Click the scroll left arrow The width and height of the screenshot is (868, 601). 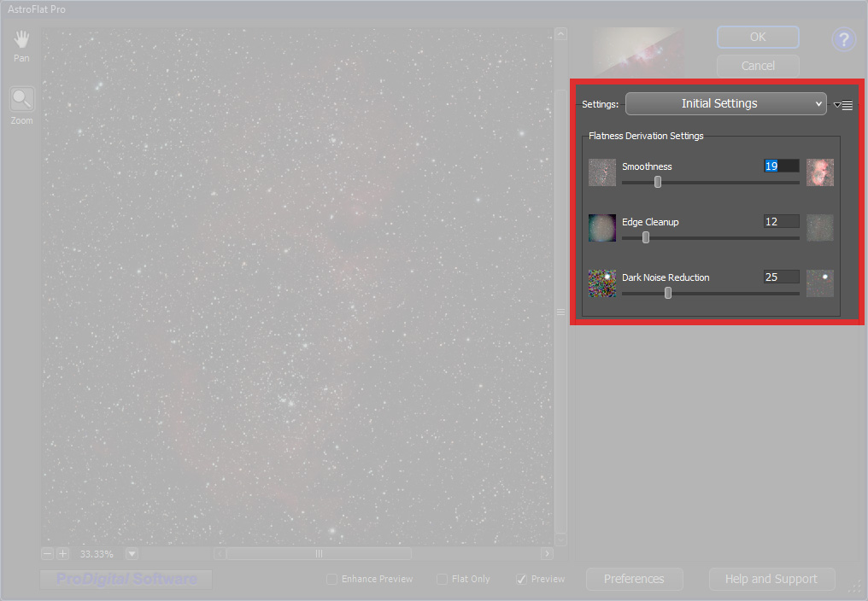coord(220,553)
